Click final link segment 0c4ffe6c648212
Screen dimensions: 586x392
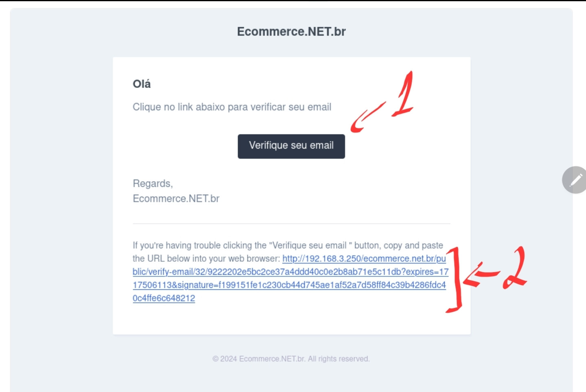(164, 298)
